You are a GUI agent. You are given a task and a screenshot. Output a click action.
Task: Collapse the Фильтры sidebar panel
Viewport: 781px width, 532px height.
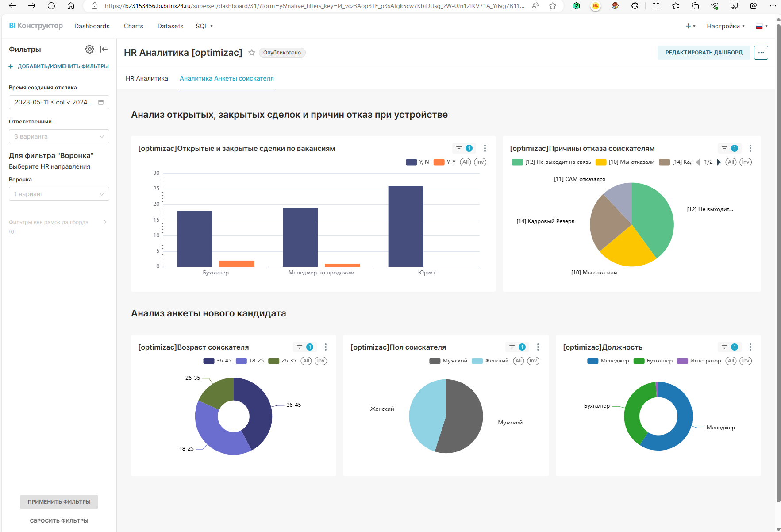click(x=104, y=49)
